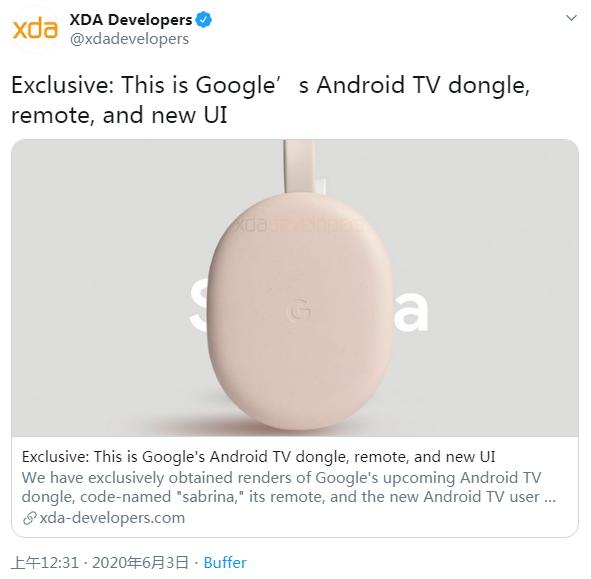Open the @xdadevelopers handle
The height and width of the screenshot is (579, 591).
(129, 39)
